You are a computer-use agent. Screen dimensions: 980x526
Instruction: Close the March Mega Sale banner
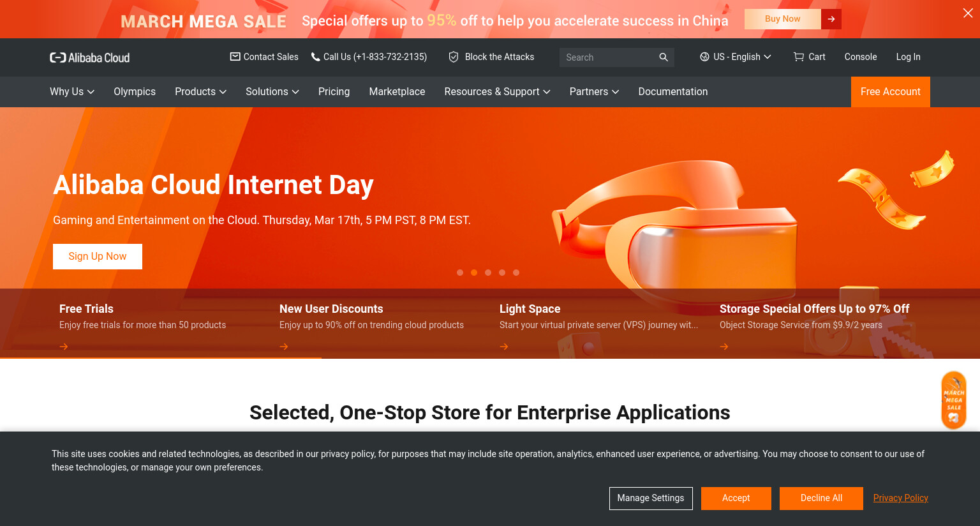(x=968, y=13)
